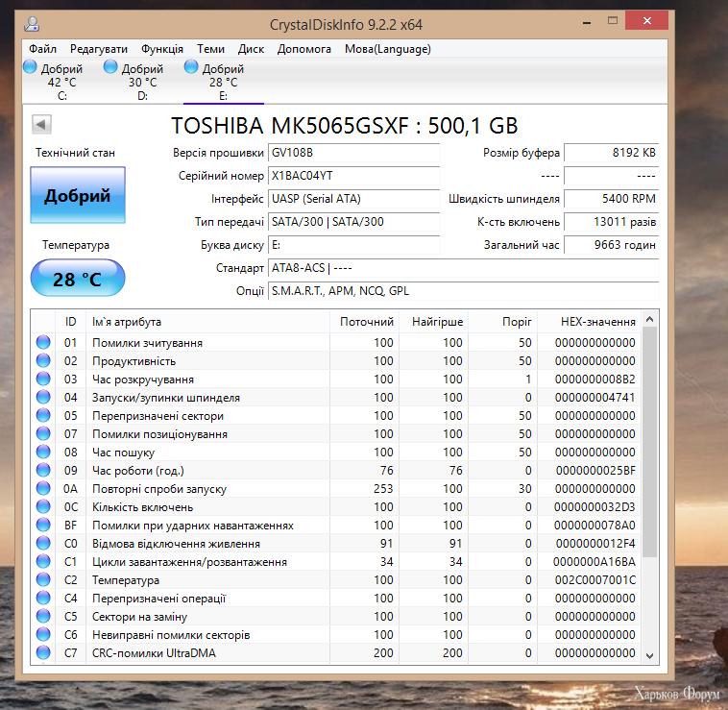
Task: Click status orb of attribute 0A row
Action: [x=43, y=488]
